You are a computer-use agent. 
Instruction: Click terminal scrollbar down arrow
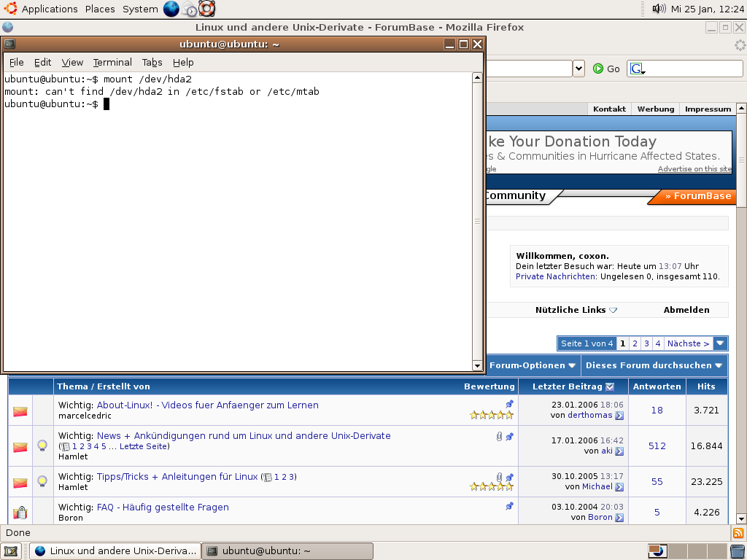477,365
